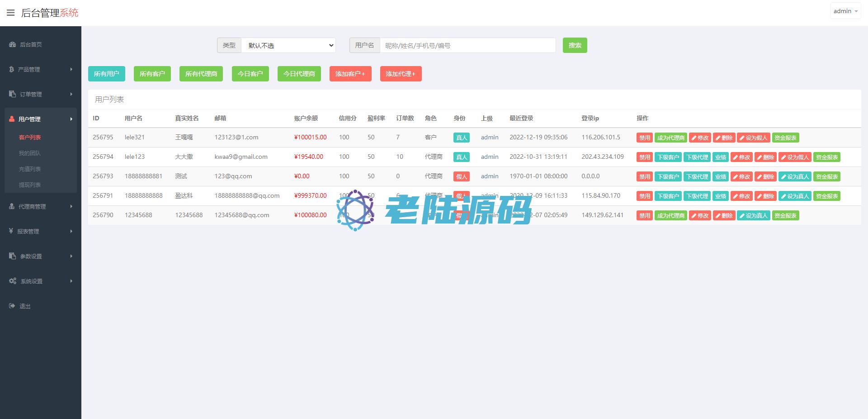Open 充值列表 submenu item

30,169
